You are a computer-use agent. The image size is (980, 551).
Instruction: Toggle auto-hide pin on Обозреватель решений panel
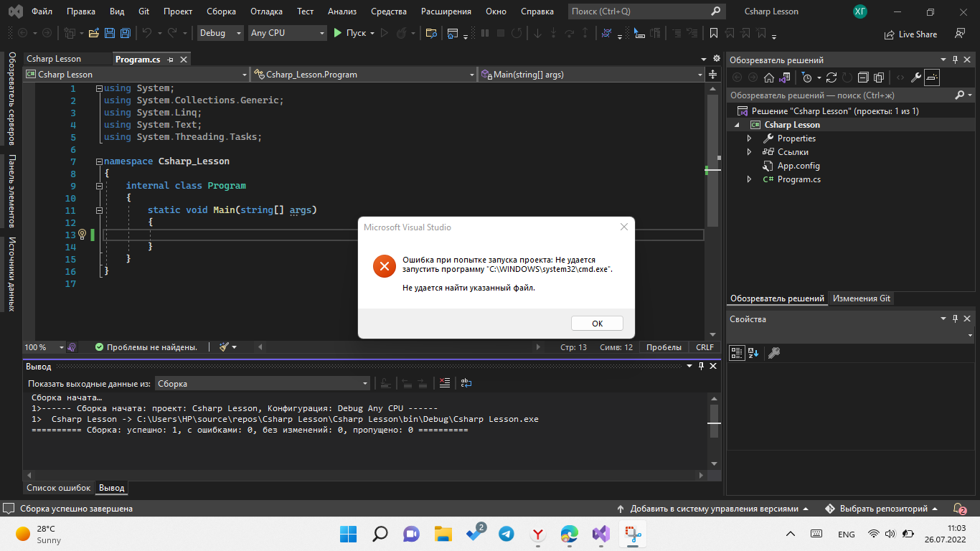click(955, 60)
